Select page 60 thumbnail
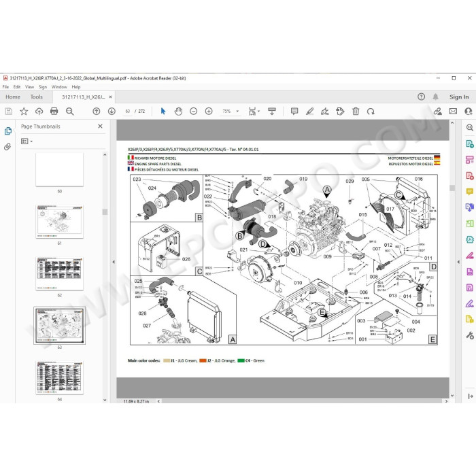 (x=60, y=169)
